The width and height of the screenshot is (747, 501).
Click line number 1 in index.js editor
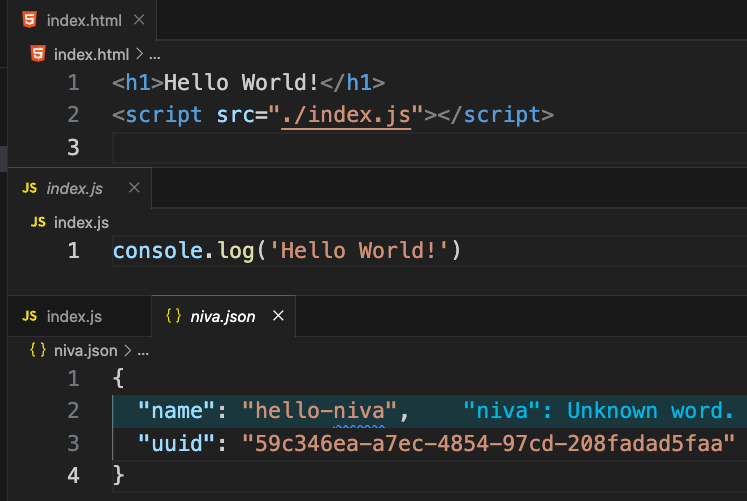click(x=73, y=250)
